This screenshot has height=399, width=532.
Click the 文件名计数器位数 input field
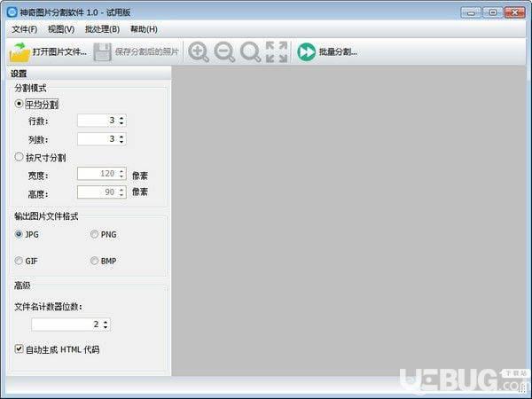click(66, 325)
